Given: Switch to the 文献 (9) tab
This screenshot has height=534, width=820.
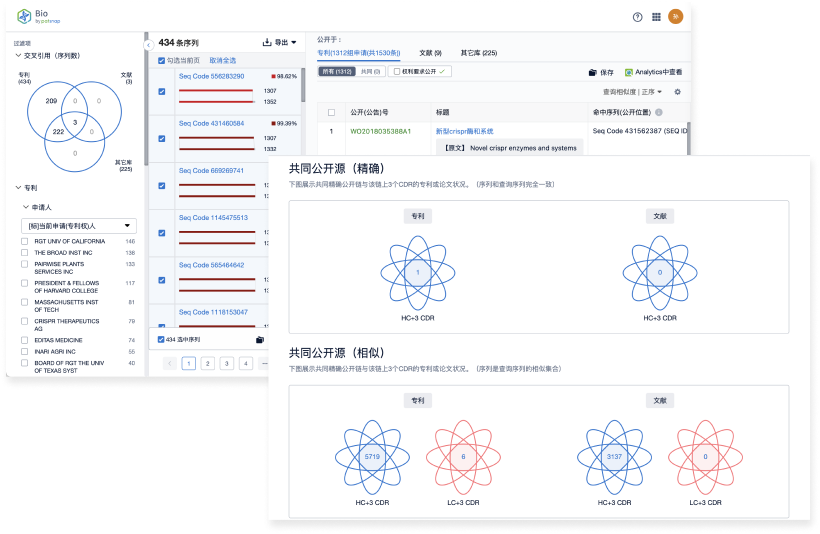Looking at the screenshot, I should tap(430, 52).
